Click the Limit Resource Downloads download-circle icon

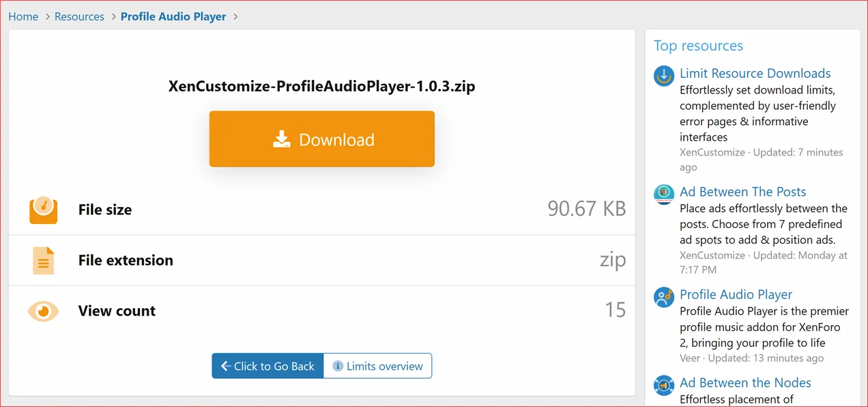(663, 76)
